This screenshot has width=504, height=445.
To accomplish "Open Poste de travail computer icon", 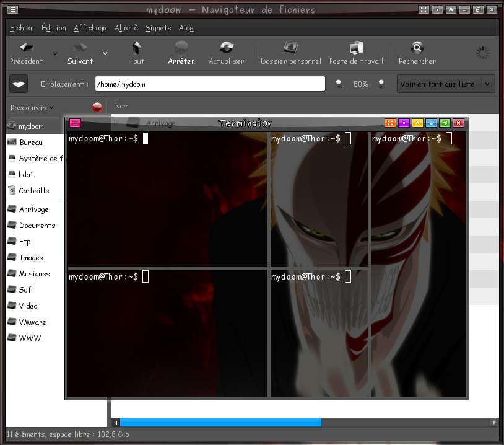I will pyautogui.click(x=356, y=48).
